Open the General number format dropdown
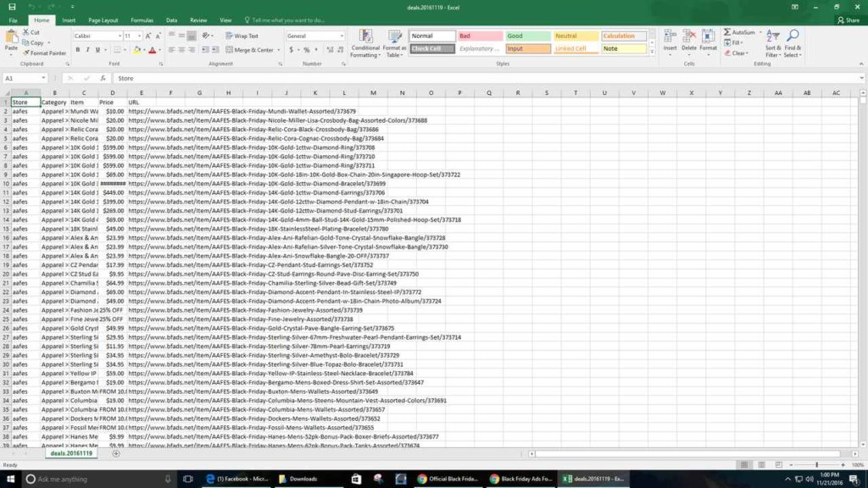The height and width of the screenshot is (488, 868). 342,36
